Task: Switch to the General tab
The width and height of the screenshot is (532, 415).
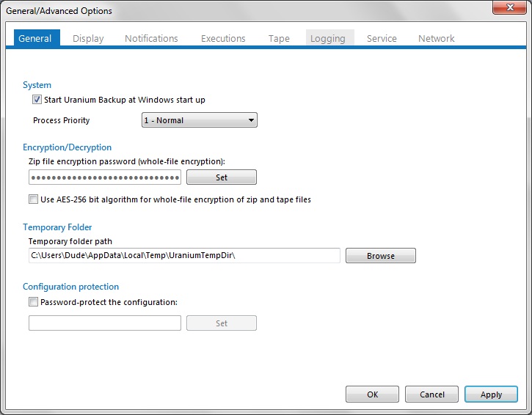Action: (37, 38)
